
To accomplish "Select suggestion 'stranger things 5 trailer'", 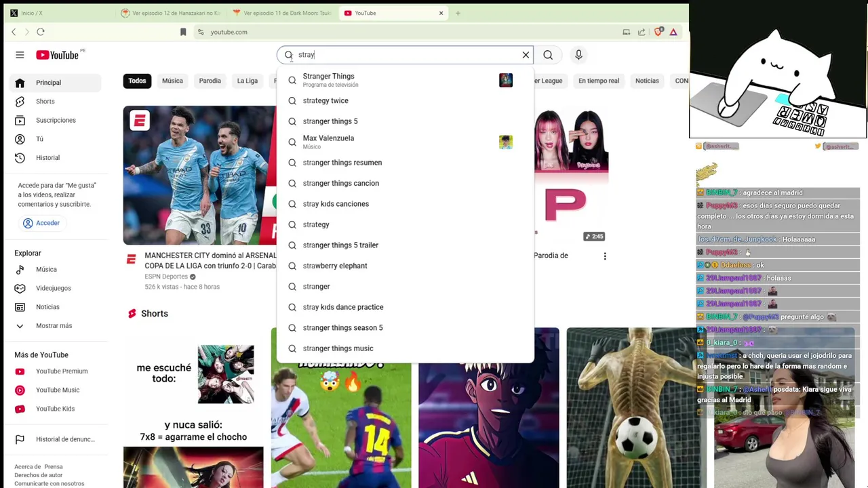I will coord(405,245).
